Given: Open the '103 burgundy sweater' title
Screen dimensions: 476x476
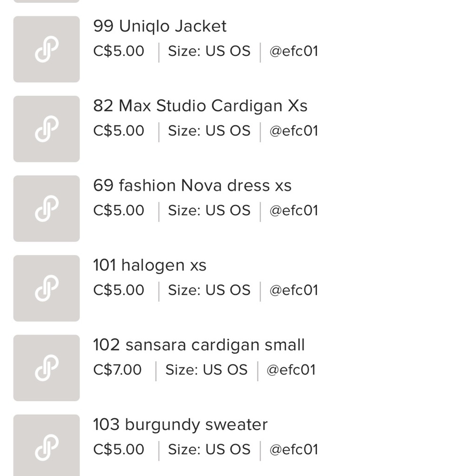Looking at the screenshot, I should pos(180,425).
